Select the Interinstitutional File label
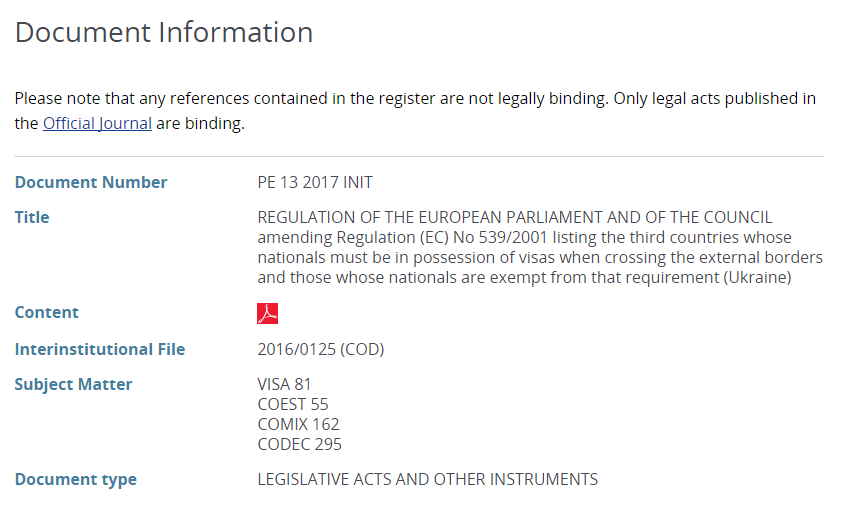This screenshot has width=855, height=505. tap(100, 349)
